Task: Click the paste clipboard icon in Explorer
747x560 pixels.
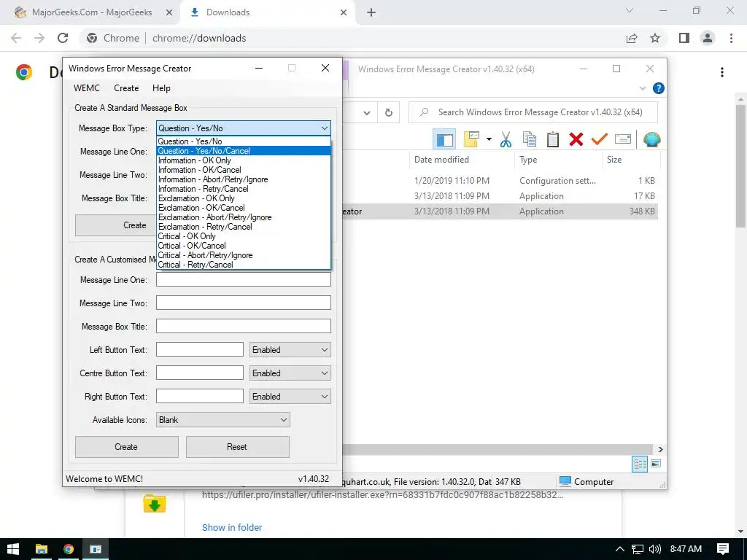Action: tap(553, 139)
